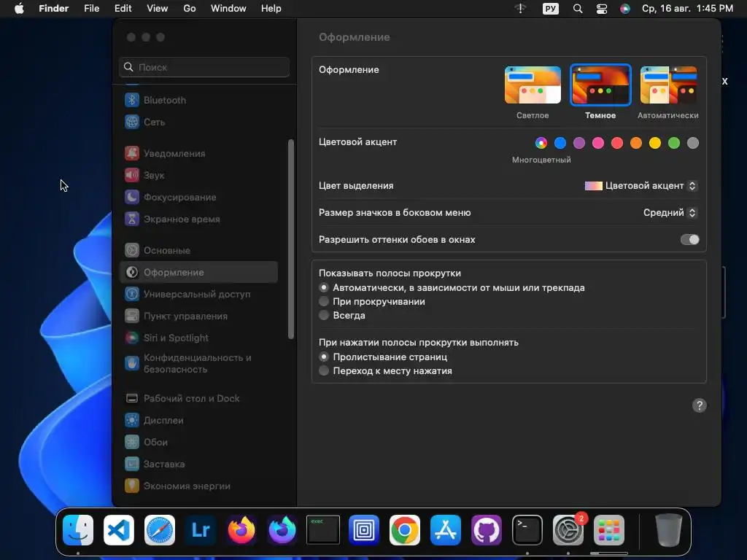Select green accent color
The width and height of the screenshot is (747, 560).
[674, 143]
